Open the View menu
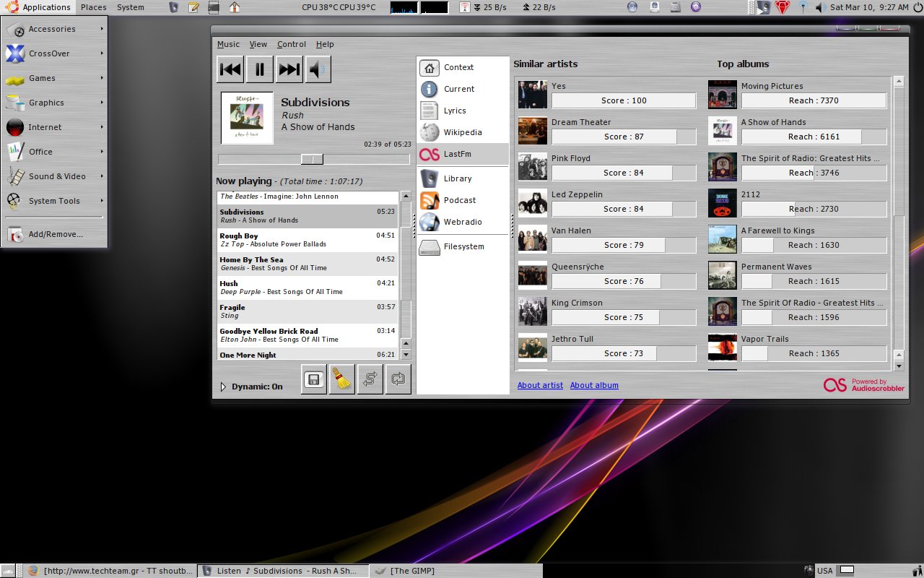Screen dimensions: 924x578 [x=258, y=44]
